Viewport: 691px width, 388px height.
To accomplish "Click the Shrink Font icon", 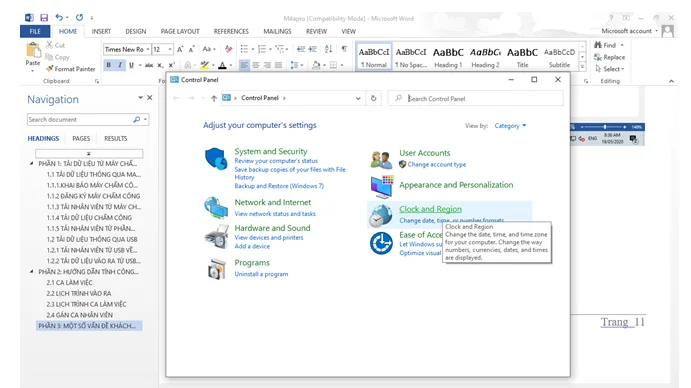I will (192, 49).
